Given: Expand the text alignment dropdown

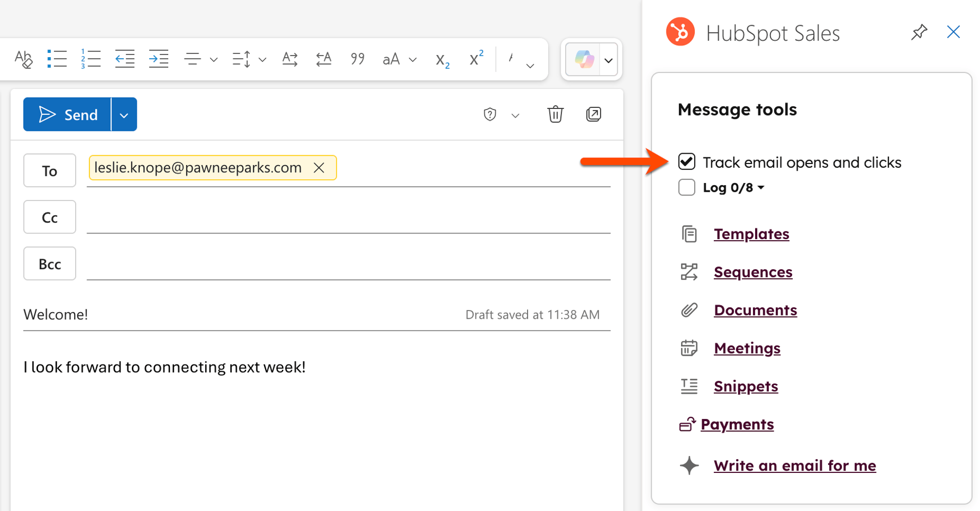Looking at the screenshot, I should 213,59.
